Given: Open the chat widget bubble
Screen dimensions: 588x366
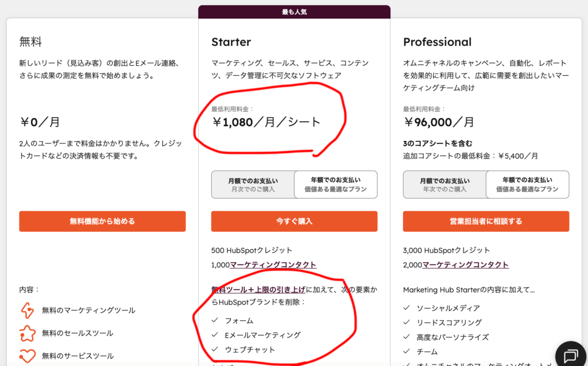Looking at the screenshot, I should point(571,355).
